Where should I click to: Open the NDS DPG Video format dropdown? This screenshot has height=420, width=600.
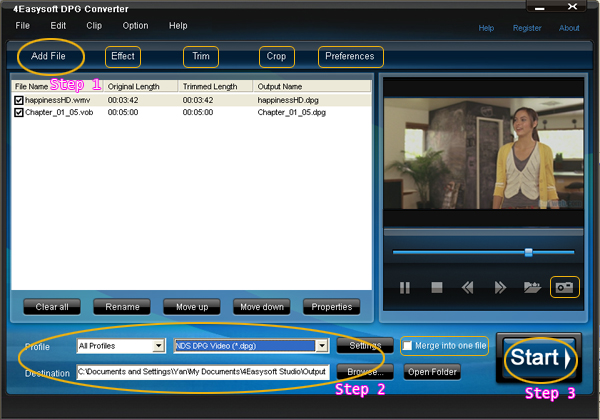[x=322, y=346]
